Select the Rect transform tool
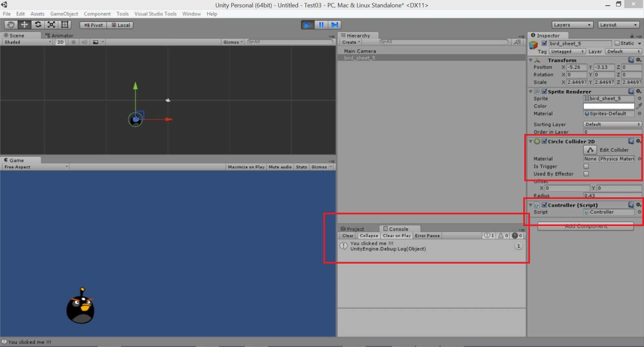Viewport: 644px width, 347px height. tap(65, 25)
